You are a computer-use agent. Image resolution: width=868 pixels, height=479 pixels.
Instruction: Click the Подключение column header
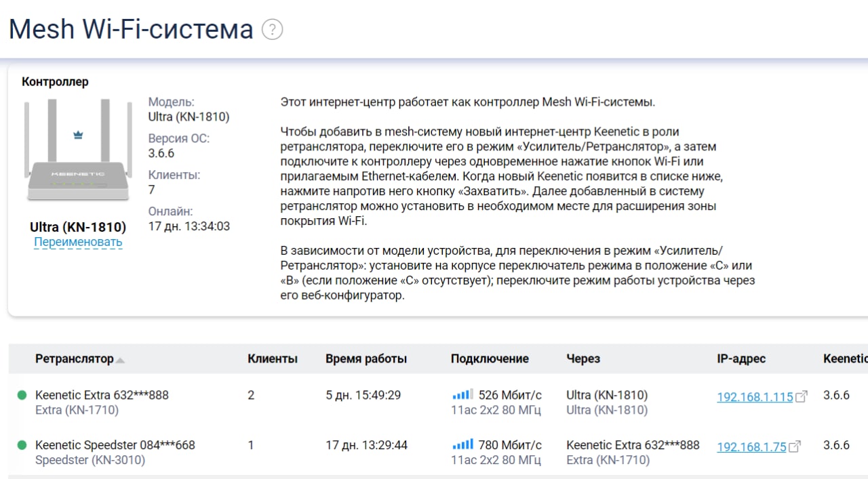click(490, 359)
